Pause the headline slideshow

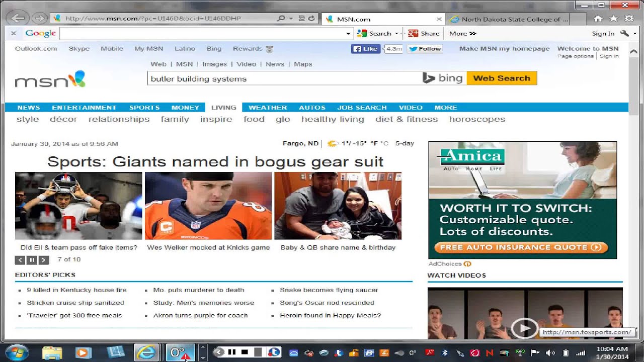click(x=32, y=260)
